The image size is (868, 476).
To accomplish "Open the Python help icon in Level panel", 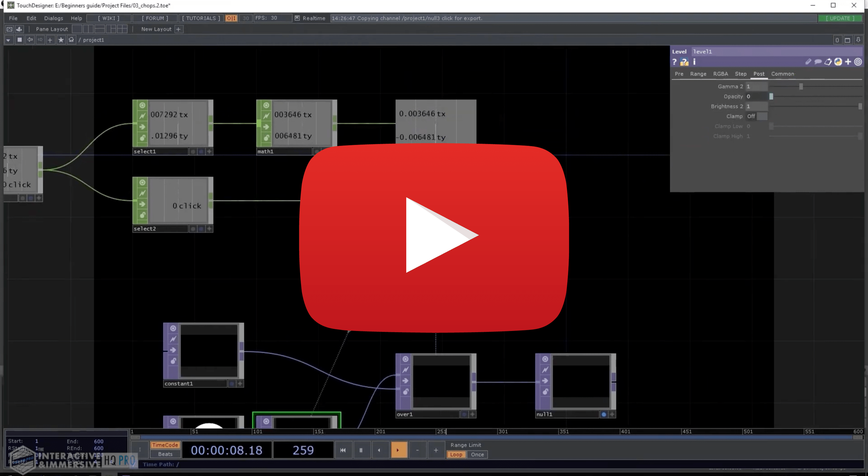I will (684, 62).
